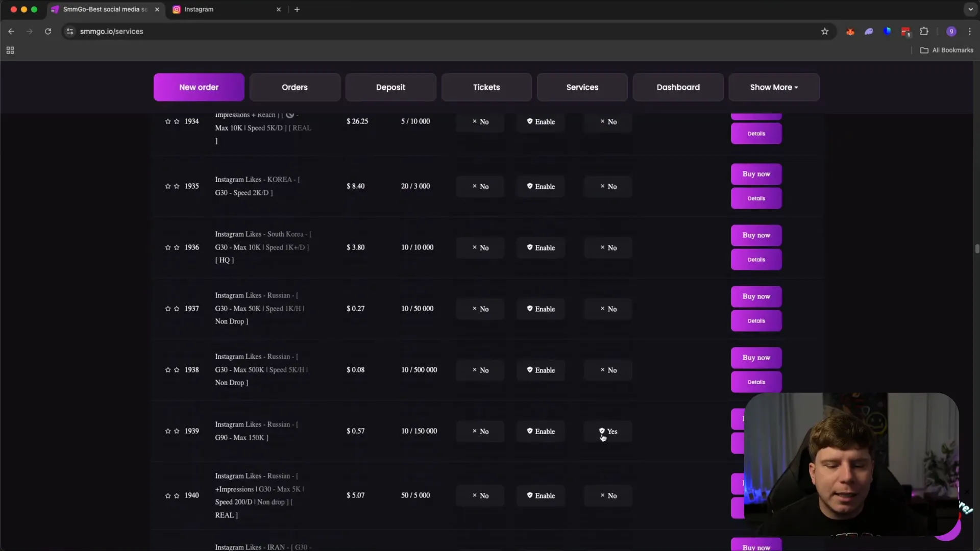Go back to the previous page

click(x=11, y=31)
